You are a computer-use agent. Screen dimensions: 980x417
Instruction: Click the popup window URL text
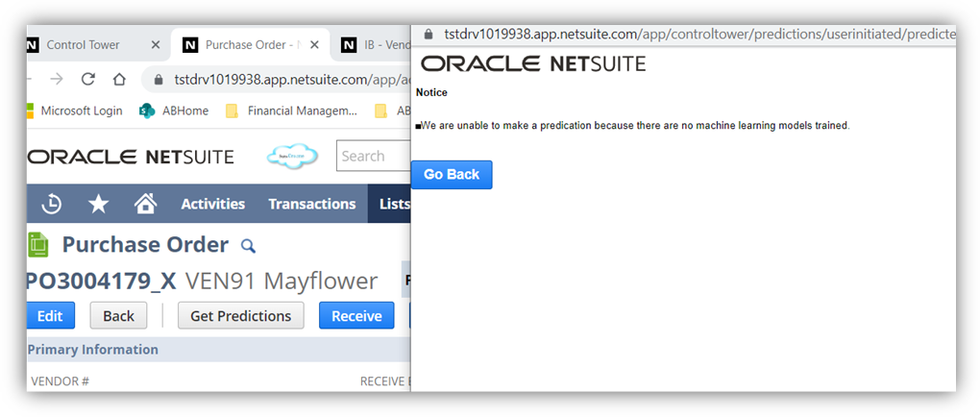coord(699,34)
